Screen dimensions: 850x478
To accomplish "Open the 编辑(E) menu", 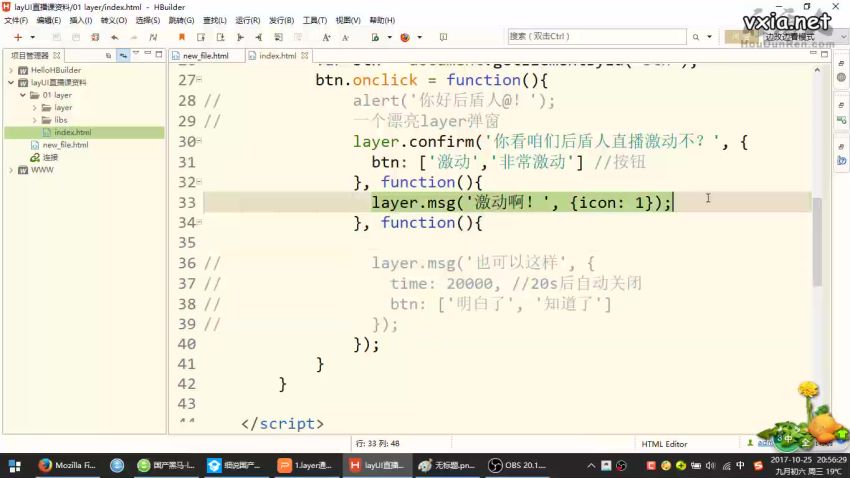I will point(48,20).
